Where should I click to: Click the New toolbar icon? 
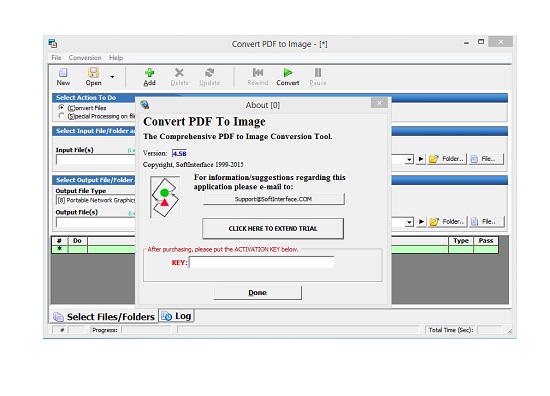pos(63,73)
